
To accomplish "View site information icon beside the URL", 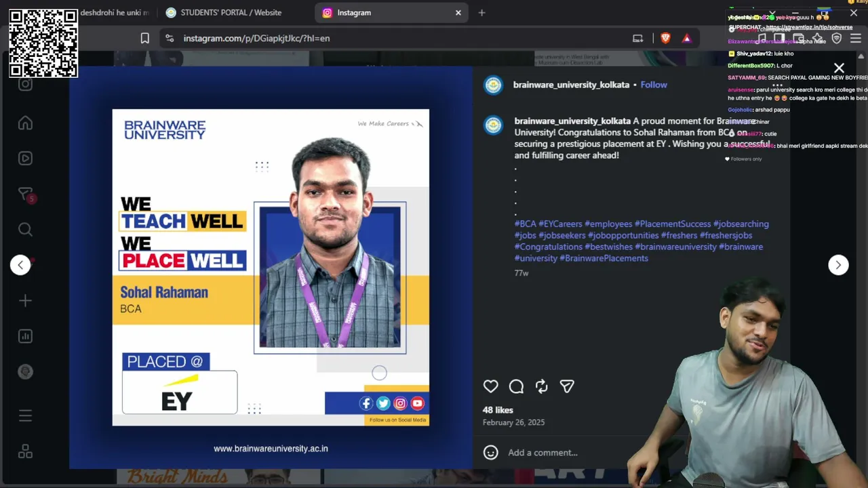I will click(170, 39).
